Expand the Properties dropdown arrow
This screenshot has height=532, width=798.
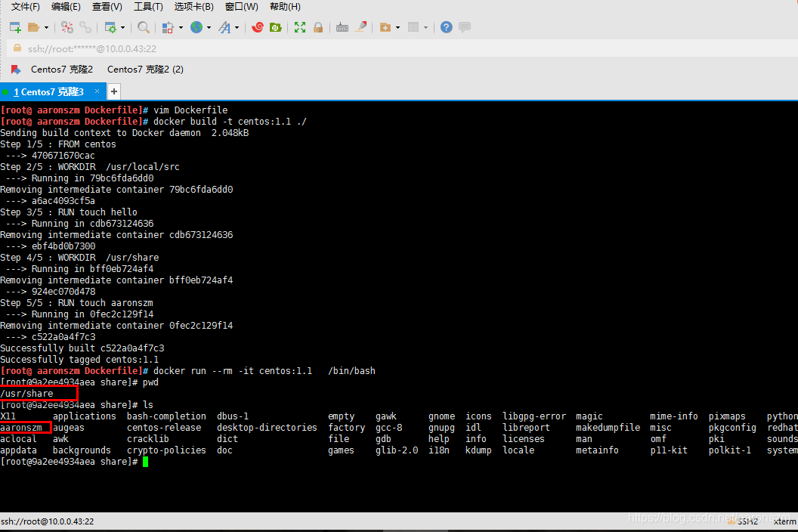(122, 27)
